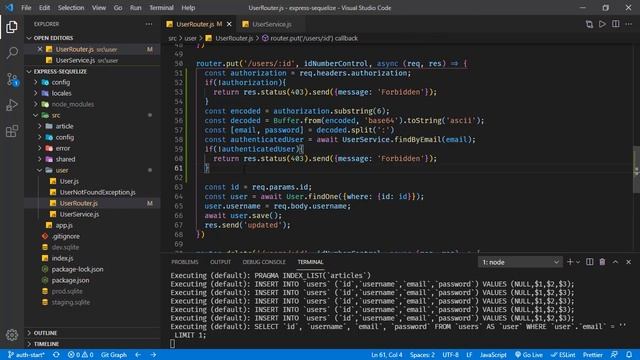Kill the terminal with trash icon
Image resolution: width=640 pixels, height=360 pixels.
pyautogui.click(x=602, y=262)
